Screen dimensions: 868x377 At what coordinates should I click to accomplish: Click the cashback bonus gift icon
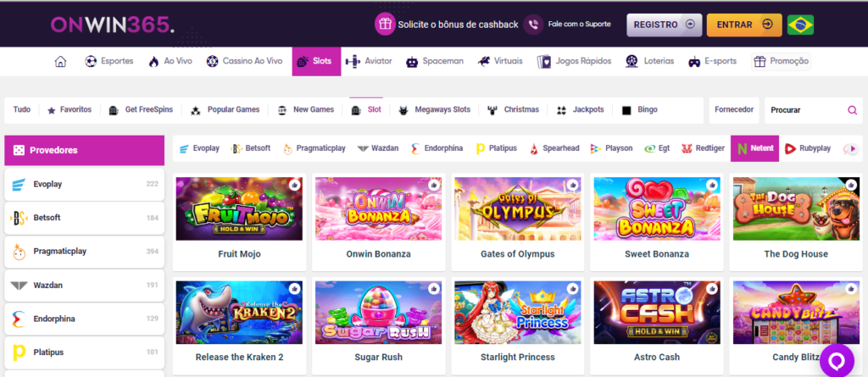coord(385,25)
